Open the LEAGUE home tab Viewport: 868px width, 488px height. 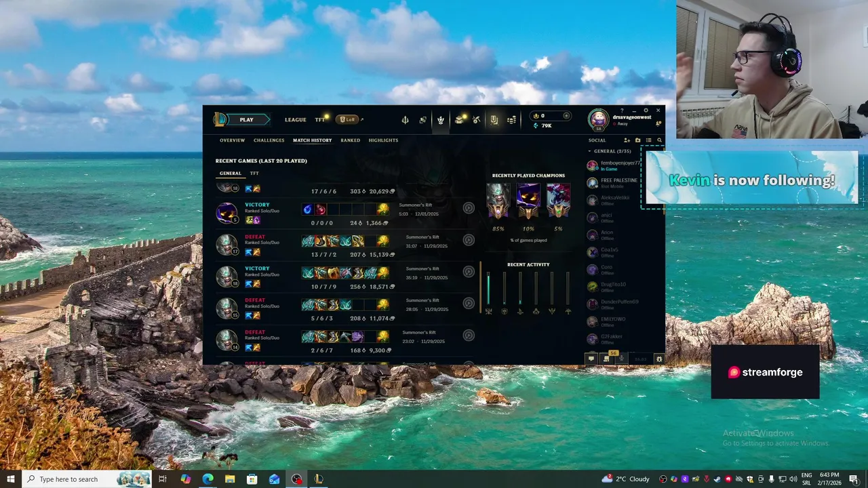295,120
